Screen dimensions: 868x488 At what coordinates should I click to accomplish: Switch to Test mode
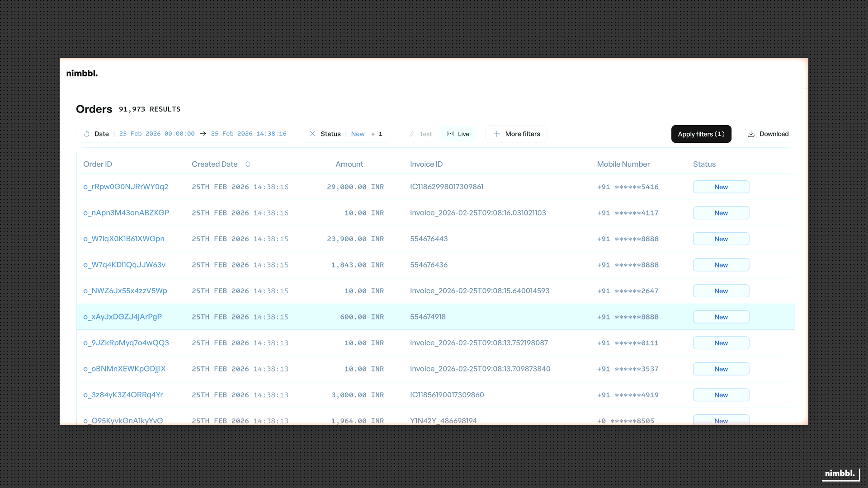tap(425, 134)
